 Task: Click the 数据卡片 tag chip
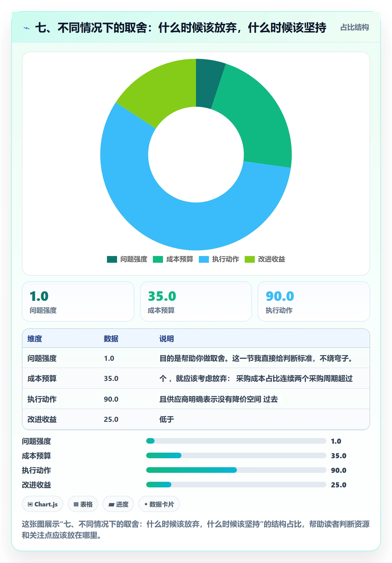point(159,504)
